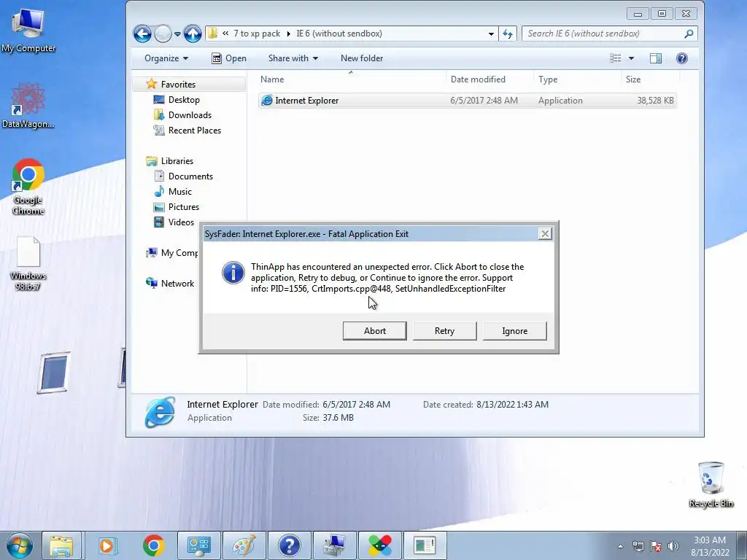Viewport: 747px width, 560px height.
Task: Open recent locations dropdown arrow
Action: click(x=177, y=34)
